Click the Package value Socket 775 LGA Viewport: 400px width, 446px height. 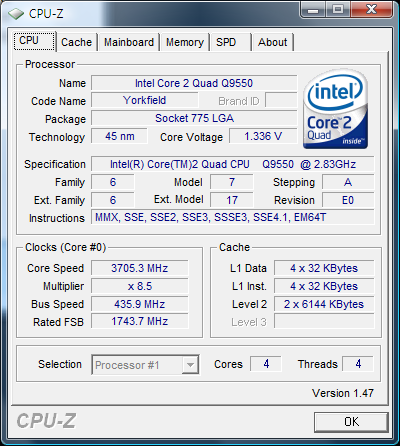194,118
